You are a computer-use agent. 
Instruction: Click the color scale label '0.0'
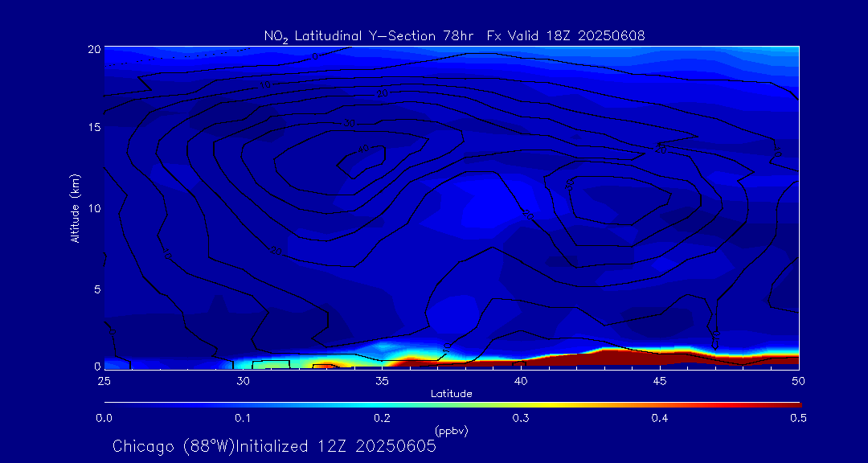pos(104,419)
